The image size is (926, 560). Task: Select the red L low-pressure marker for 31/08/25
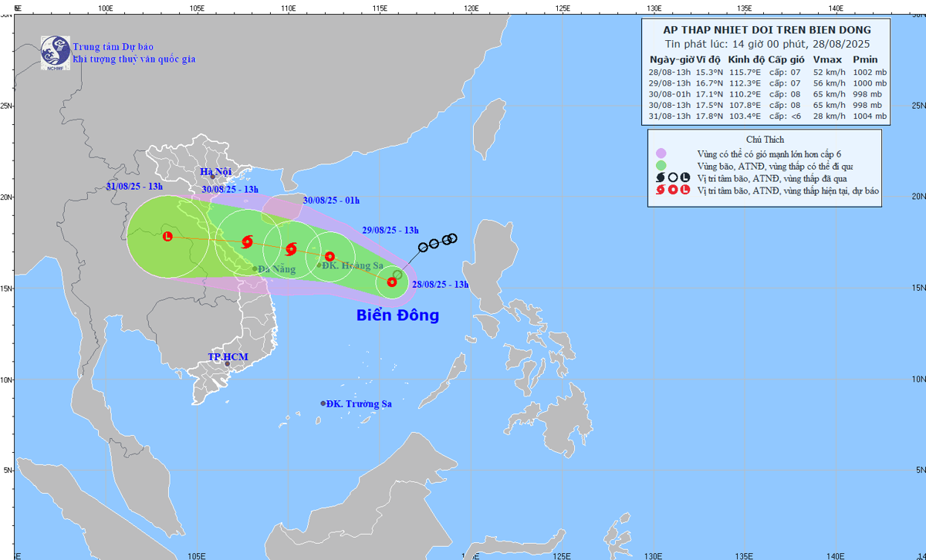167,236
